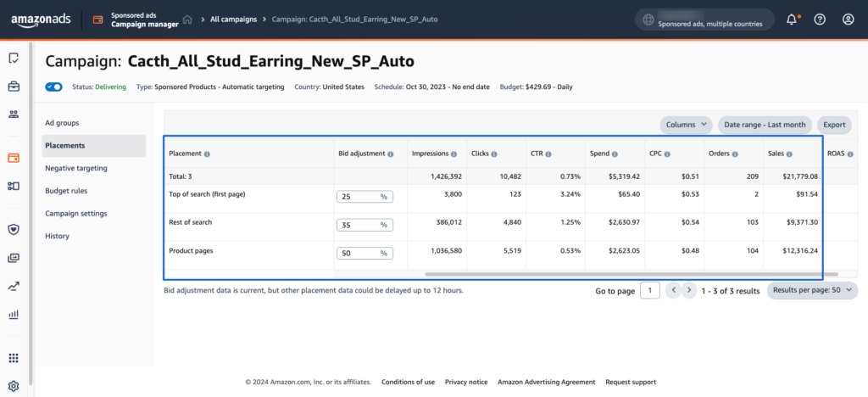Image resolution: width=868 pixels, height=397 pixels.
Task: Click the 'Rest of search' row label
Action: (x=191, y=222)
